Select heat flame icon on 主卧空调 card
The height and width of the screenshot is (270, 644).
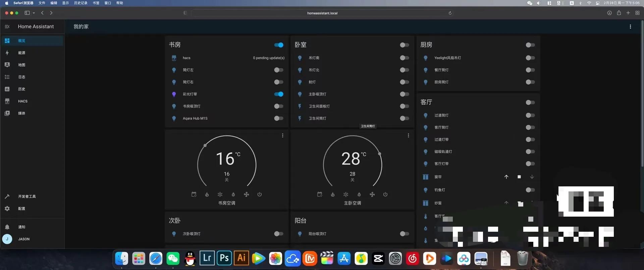[x=332, y=194]
